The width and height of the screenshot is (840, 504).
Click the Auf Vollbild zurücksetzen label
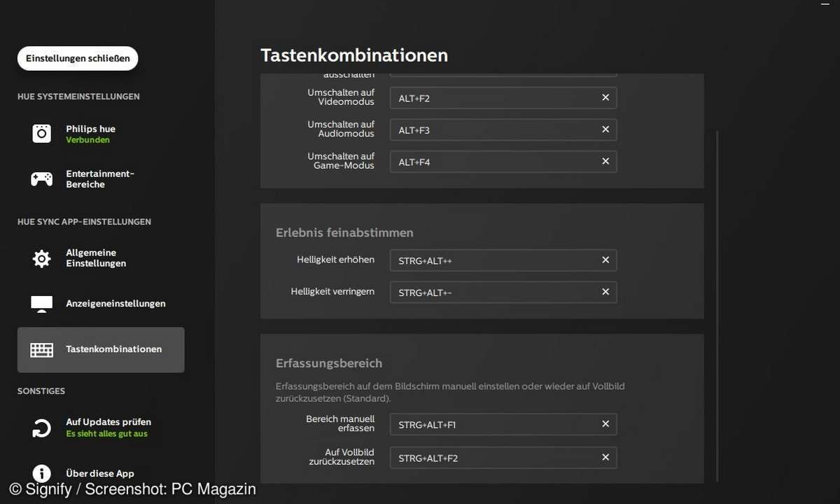tap(342, 457)
